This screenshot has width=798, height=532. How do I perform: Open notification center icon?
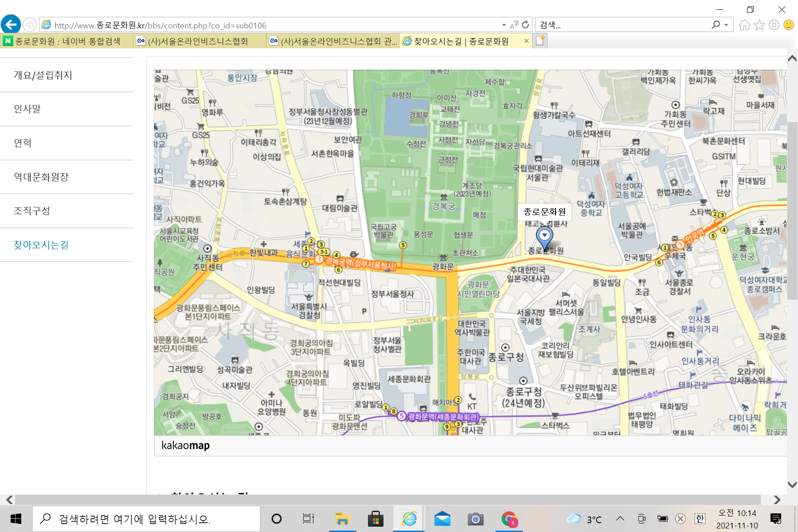(776, 519)
